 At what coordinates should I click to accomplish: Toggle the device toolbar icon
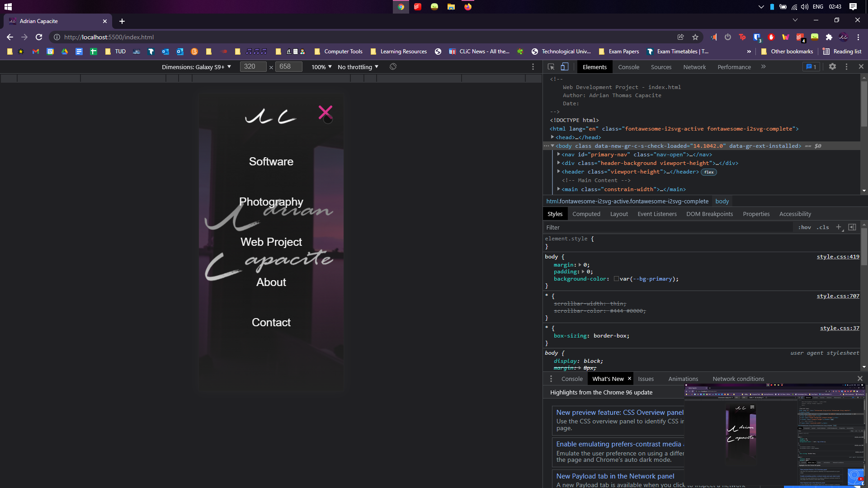point(565,67)
